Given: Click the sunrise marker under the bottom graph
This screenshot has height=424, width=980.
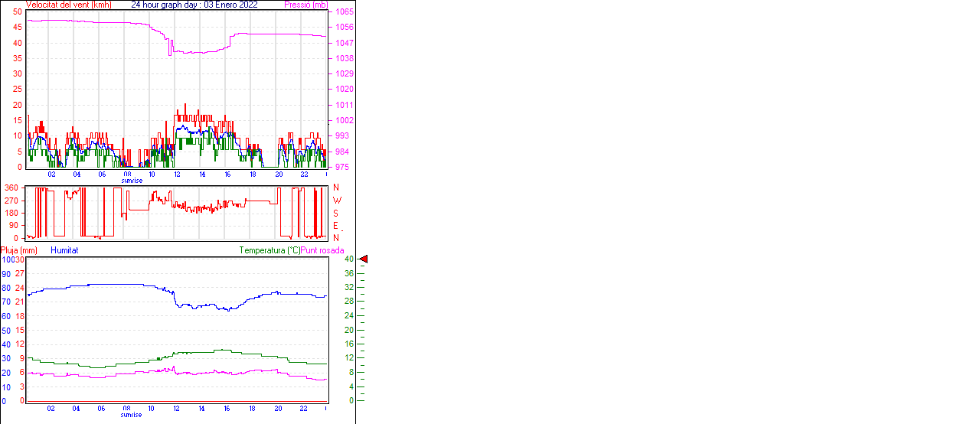Looking at the screenshot, I should [132, 415].
